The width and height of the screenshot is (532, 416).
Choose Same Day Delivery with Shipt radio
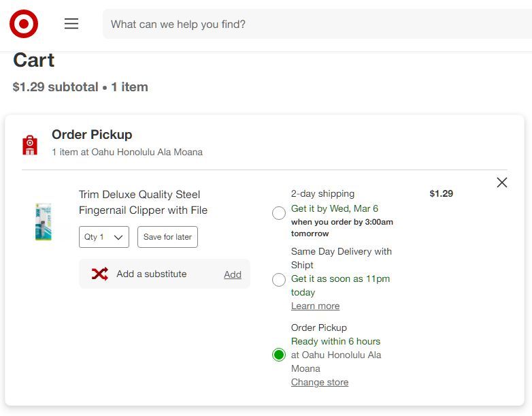pyautogui.click(x=279, y=280)
